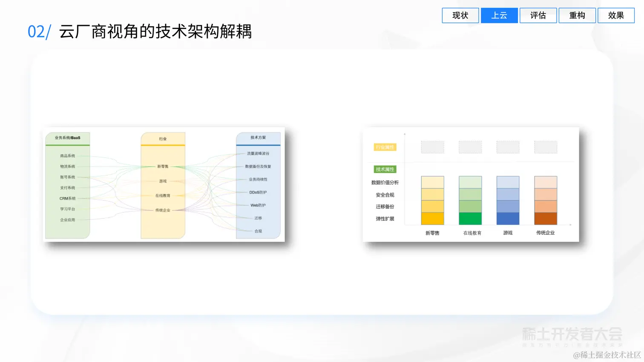Click dashed placeholder box above 新零售 bar
The image size is (644, 362).
click(x=432, y=147)
